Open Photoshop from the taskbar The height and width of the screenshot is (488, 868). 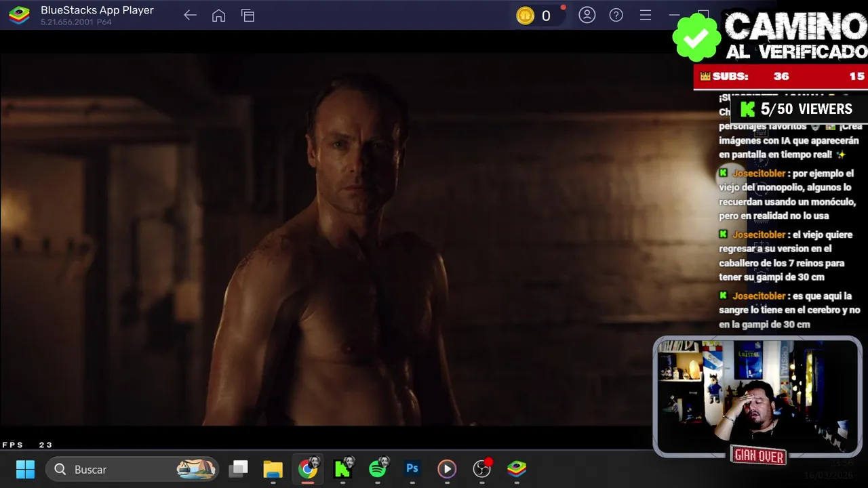click(x=412, y=468)
